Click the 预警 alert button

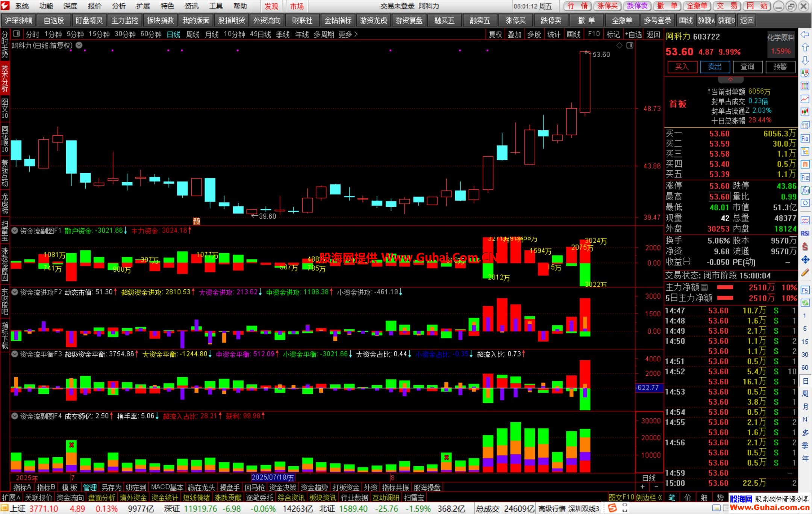pyautogui.click(x=780, y=67)
